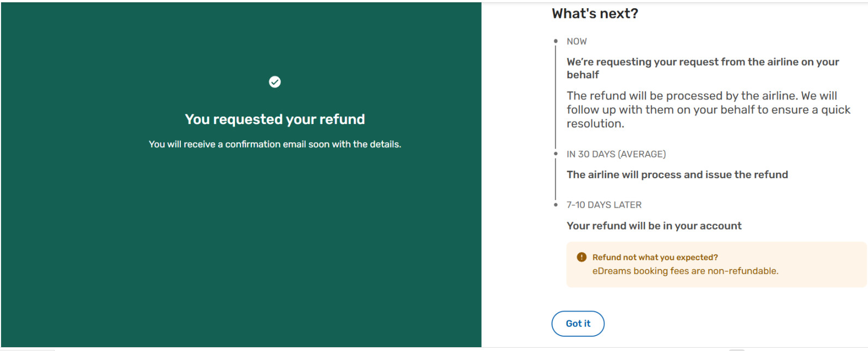Click the NOW timeline bullet dot
The width and height of the screenshot is (868, 351).
pos(556,41)
